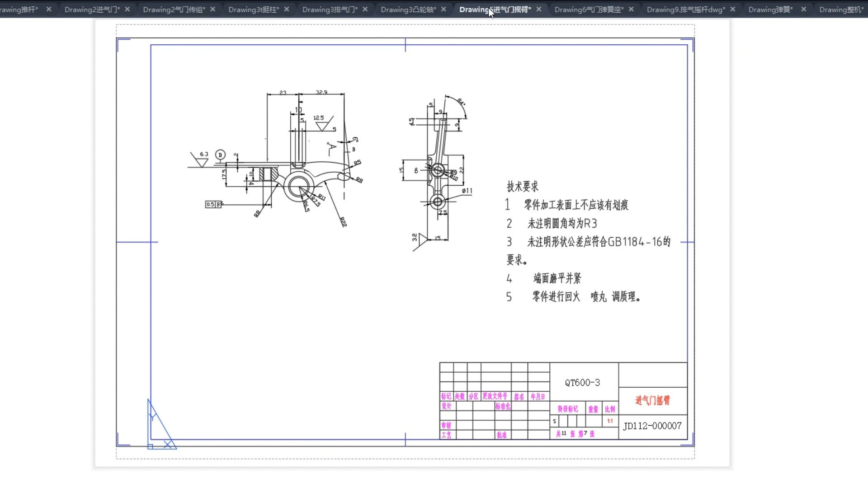This screenshot has height=488, width=868.
Task: Click the red 进气门摇臂 title block text
Action: 652,400
